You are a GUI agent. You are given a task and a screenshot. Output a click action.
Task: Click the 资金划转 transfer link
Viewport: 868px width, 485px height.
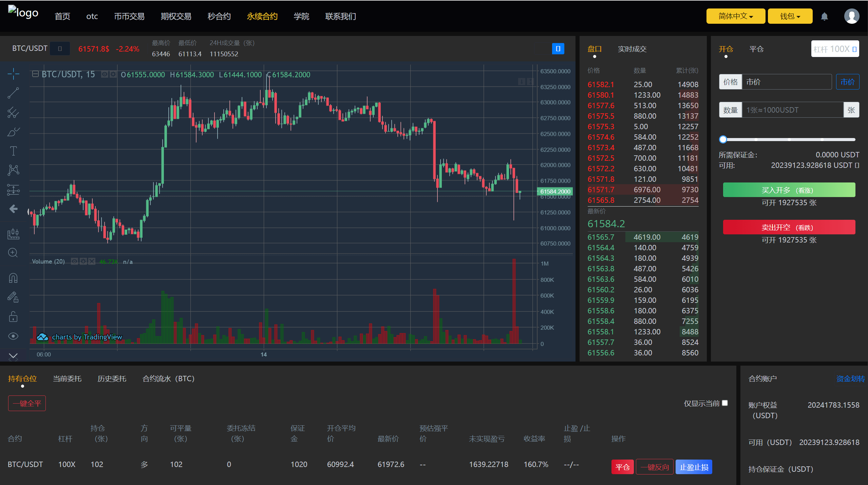pyautogui.click(x=850, y=379)
